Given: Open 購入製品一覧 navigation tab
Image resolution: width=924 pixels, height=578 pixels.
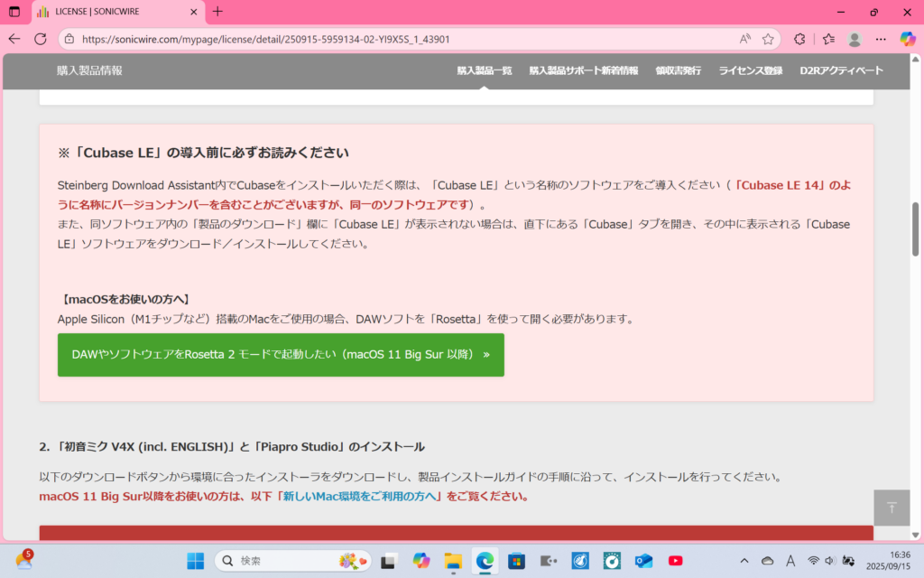Looking at the screenshot, I should click(484, 70).
